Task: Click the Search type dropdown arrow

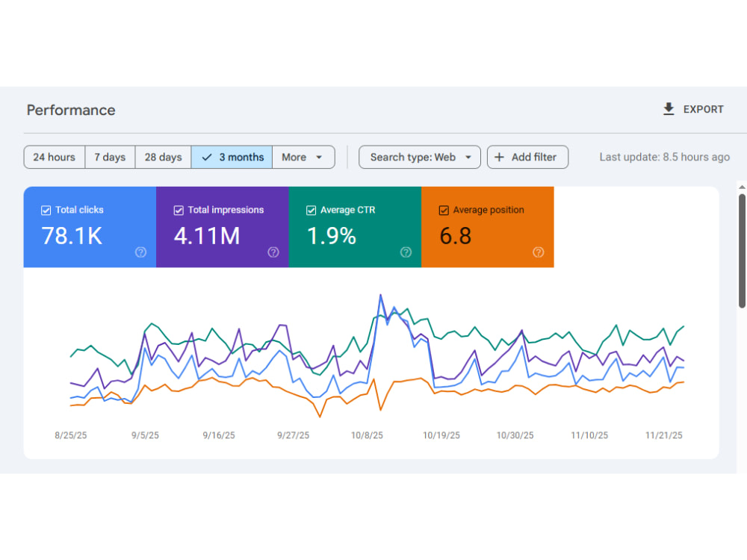Action: (x=468, y=157)
